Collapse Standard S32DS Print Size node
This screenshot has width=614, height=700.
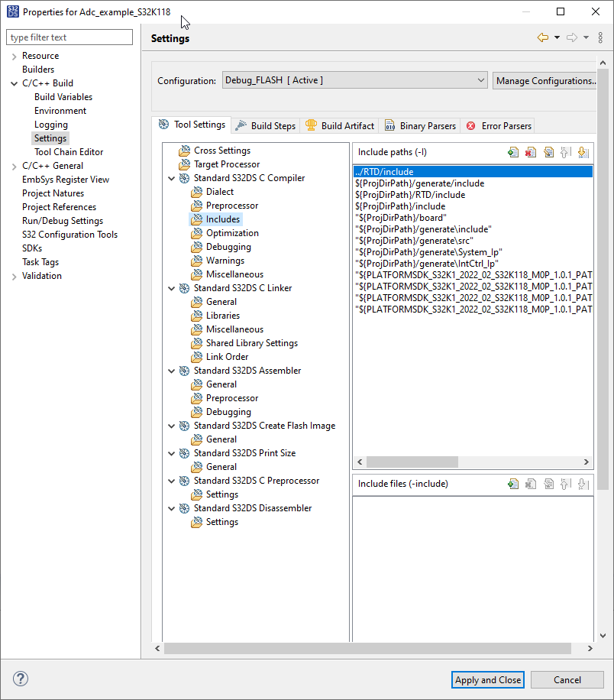pyautogui.click(x=171, y=454)
